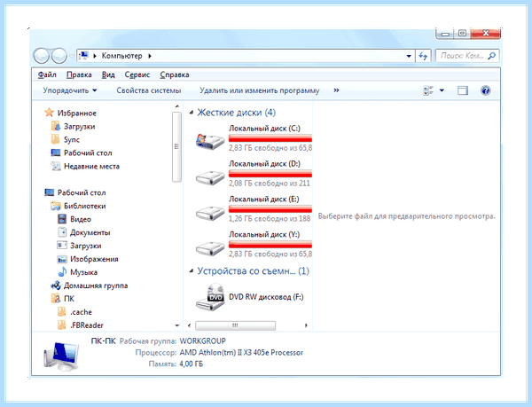
Task: Select Локальный диск (Y:) drive icon
Action: [210, 248]
